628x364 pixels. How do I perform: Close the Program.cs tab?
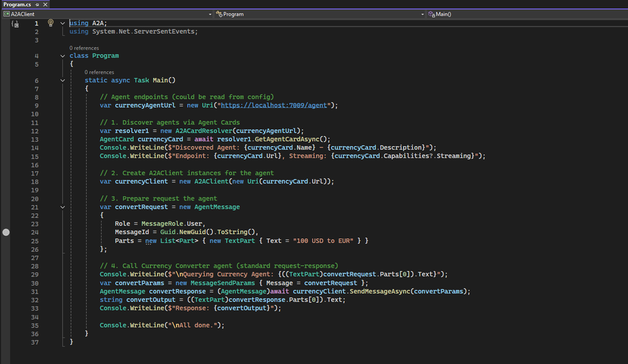45,4
